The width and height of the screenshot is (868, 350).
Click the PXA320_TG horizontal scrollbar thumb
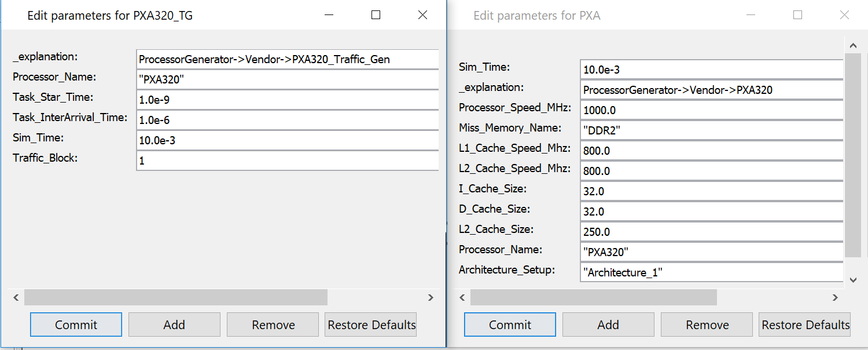click(x=175, y=297)
